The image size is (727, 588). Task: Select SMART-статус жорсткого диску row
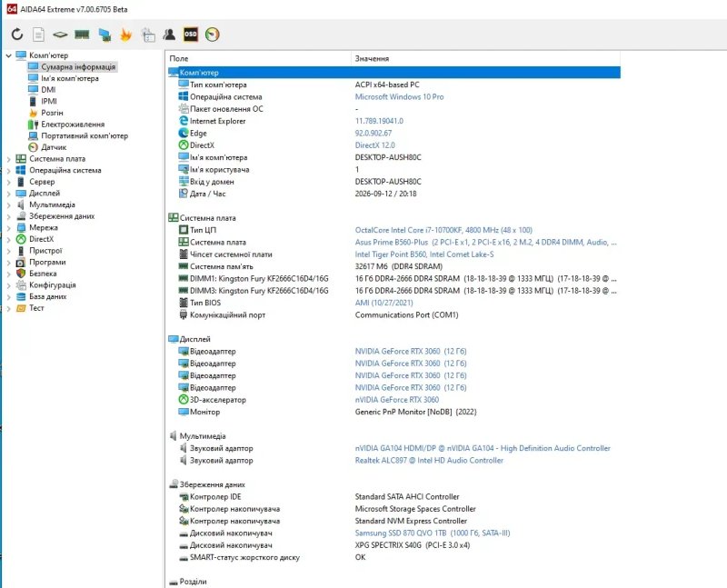pos(394,557)
